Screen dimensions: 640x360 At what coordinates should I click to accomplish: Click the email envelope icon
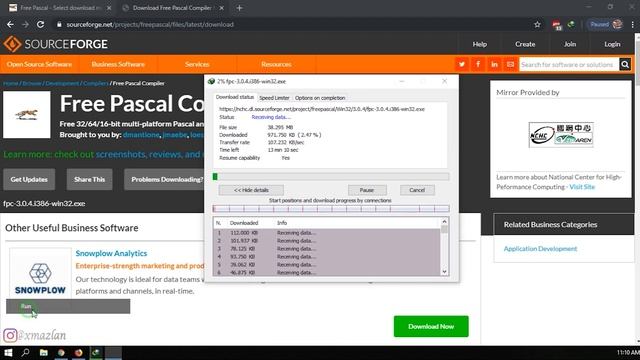[510, 64]
